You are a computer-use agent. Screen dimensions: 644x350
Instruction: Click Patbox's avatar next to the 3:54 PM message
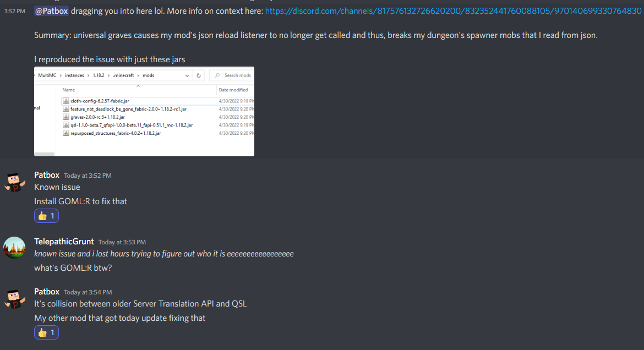click(14, 298)
